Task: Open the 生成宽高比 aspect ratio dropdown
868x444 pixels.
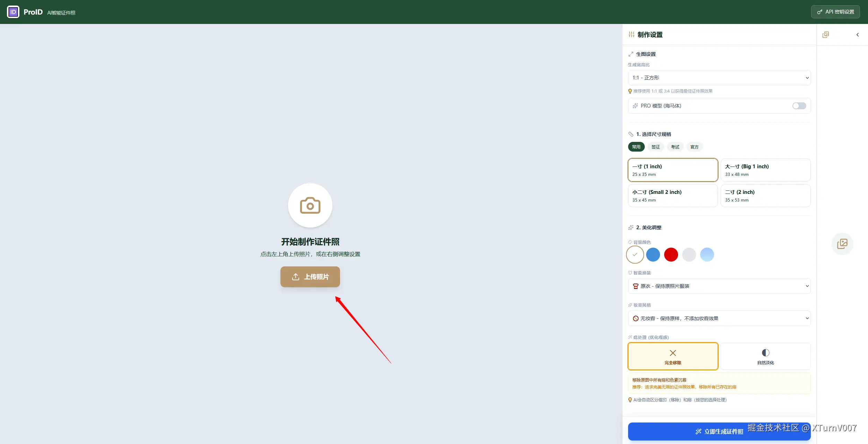Action: click(x=719, y=78)
